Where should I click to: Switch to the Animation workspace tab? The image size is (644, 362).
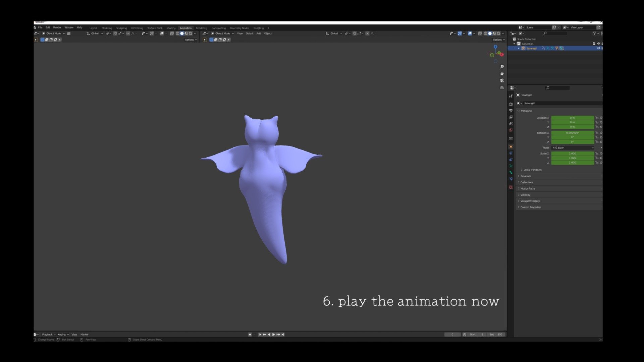[185, 28]
